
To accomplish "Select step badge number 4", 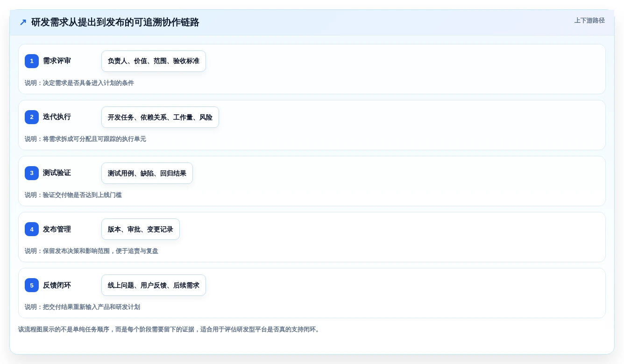I will point(32,229).
